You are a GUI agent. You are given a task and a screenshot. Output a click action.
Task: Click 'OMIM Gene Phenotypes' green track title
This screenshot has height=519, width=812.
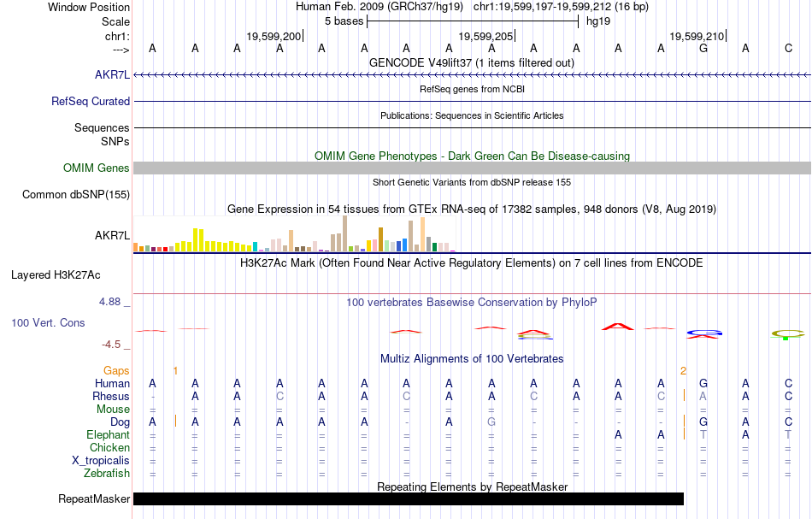tap(472, 156)
